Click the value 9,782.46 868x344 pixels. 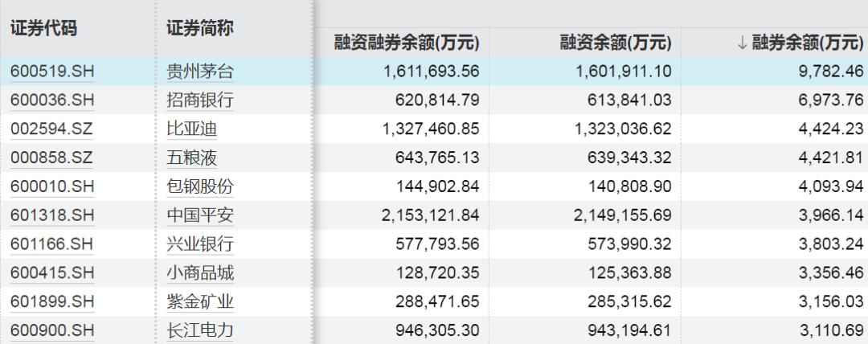831,72
